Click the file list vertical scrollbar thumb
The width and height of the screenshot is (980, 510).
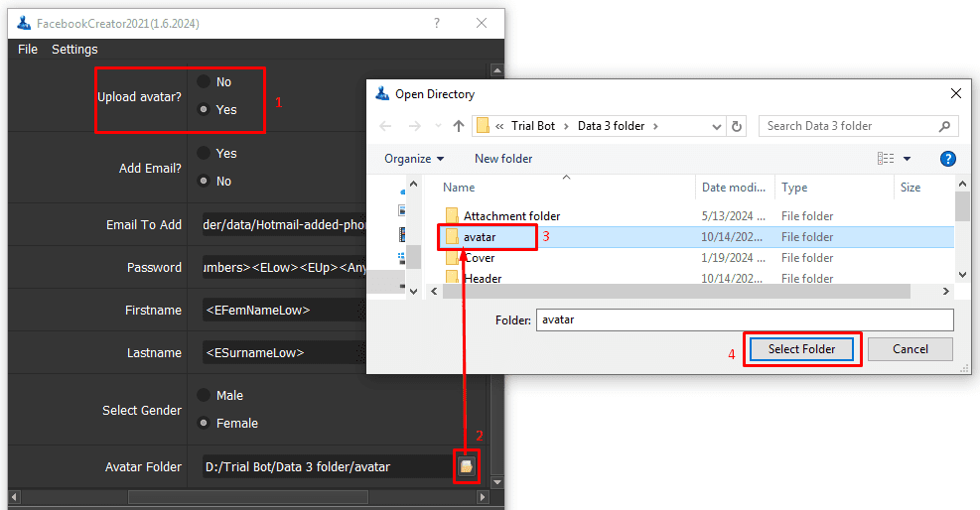[962, 206]
